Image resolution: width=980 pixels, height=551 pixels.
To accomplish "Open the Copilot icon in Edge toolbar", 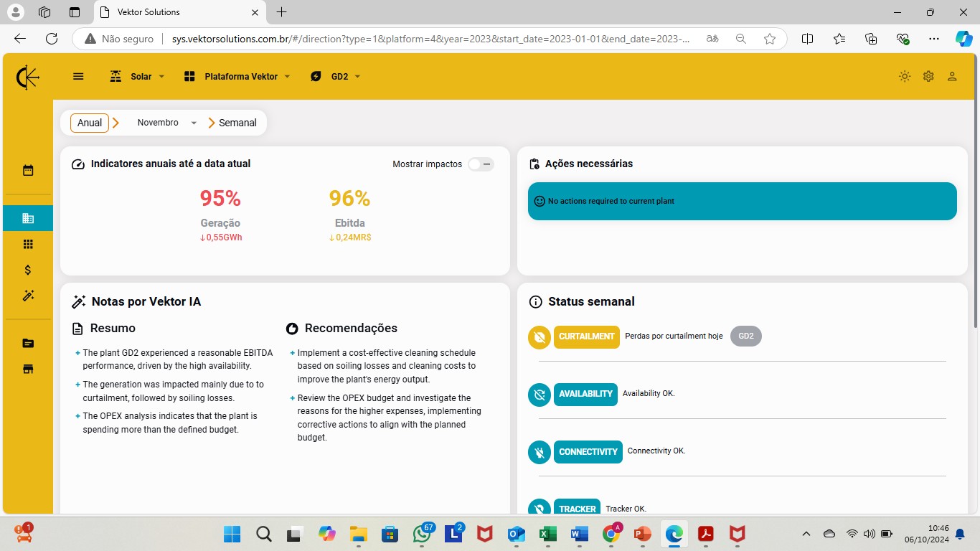I will click(963, 39).
